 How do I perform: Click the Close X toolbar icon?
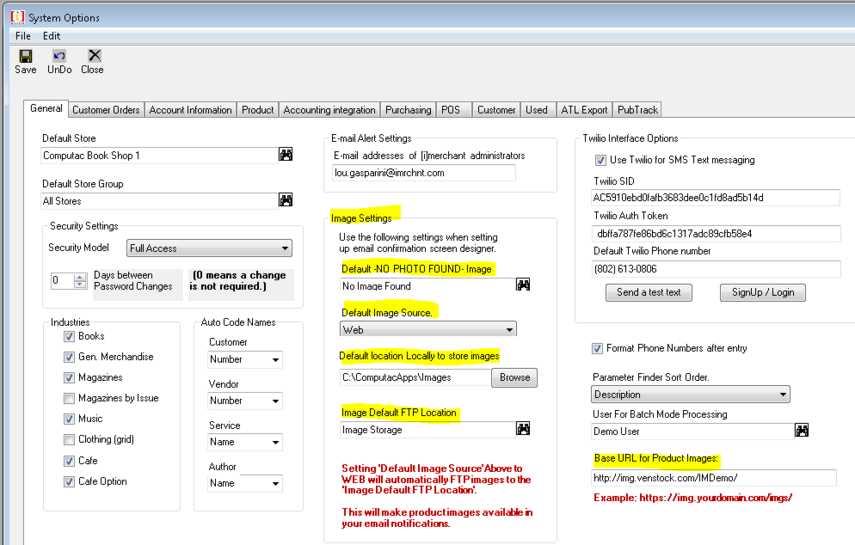pos(95,55)
